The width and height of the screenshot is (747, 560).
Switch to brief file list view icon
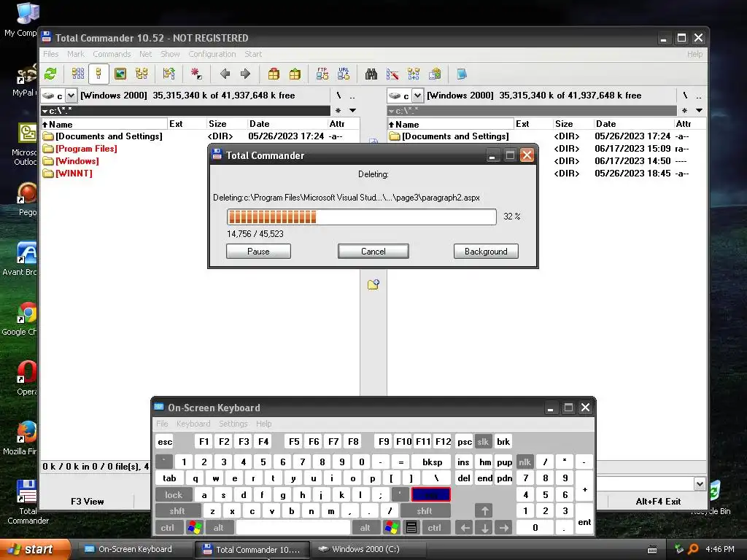(x=78, y=74)
